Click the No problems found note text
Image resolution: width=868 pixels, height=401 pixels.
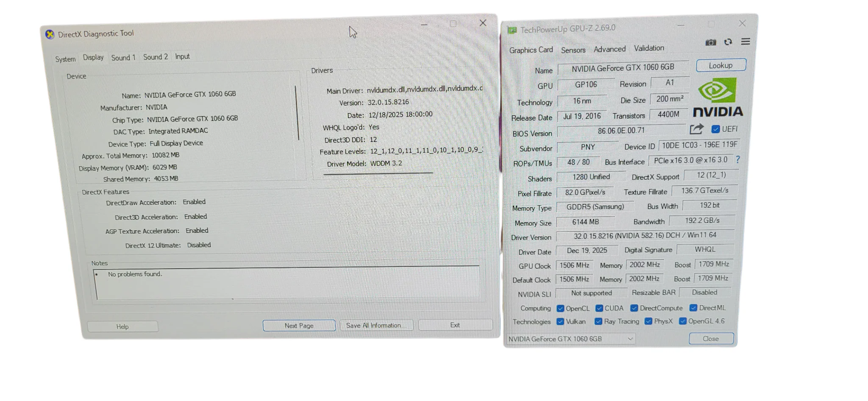click(135, 274)
